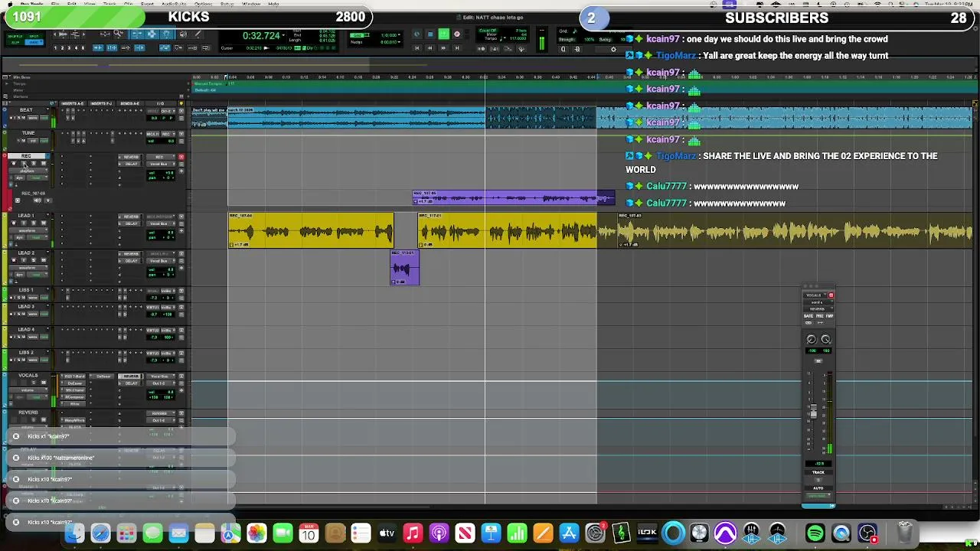980x551 pixels.
Task: Open the main counter format dropdown arrow
Action: coord(283,35)
